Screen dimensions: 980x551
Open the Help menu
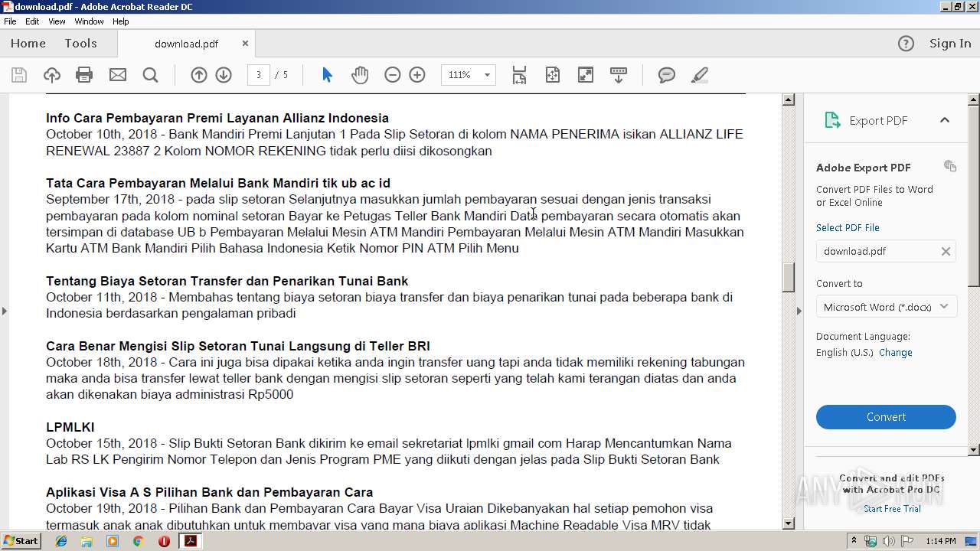click(x=121, y=21)
